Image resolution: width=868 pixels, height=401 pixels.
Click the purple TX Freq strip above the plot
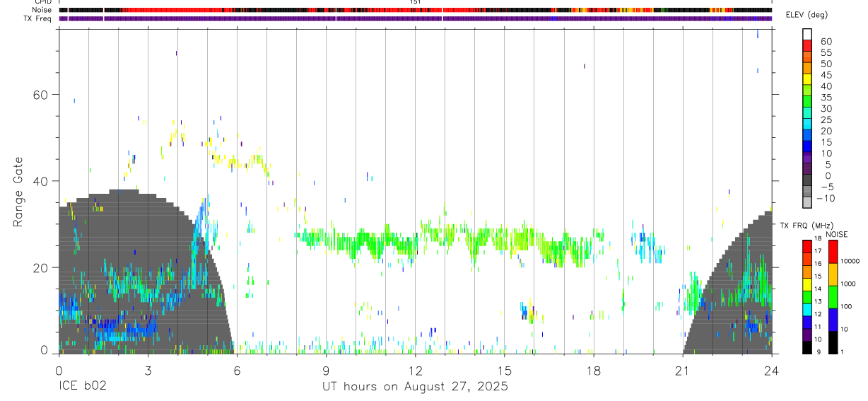click(415, 18)
